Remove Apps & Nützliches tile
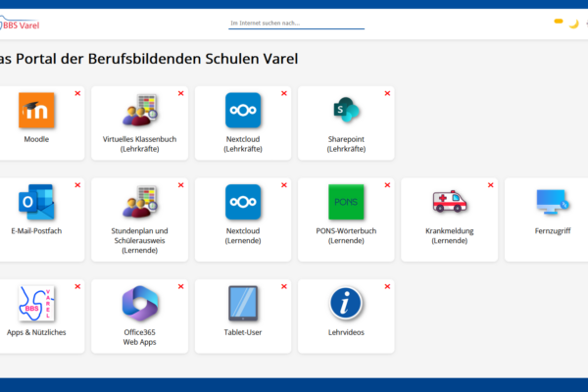588x392 pixels. [77, 286]
